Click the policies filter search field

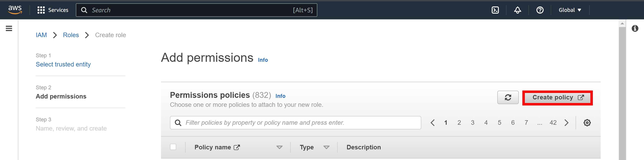point(295,122)
